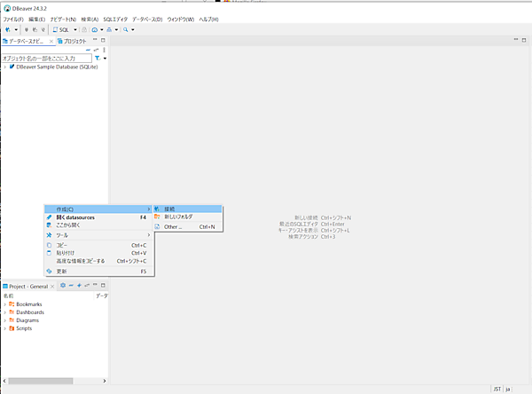Click the blue plus icon in Project panel
Viewport: 532px width, 394px height.
[79, 285]
